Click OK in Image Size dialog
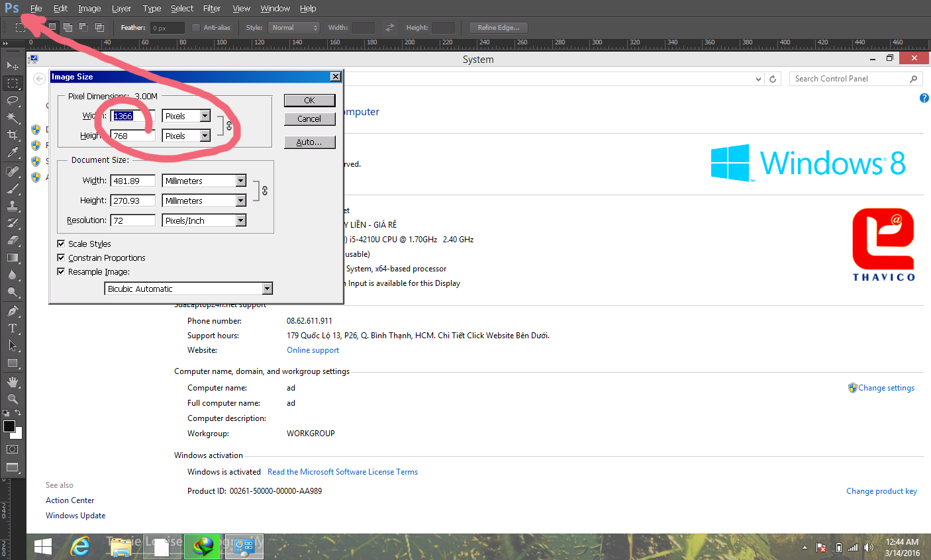 [x=309, y=100]
